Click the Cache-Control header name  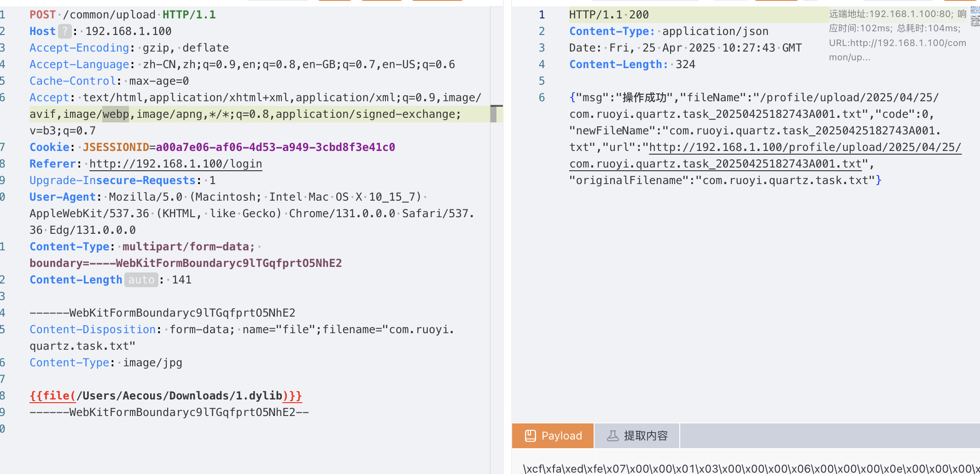(73, 81)
